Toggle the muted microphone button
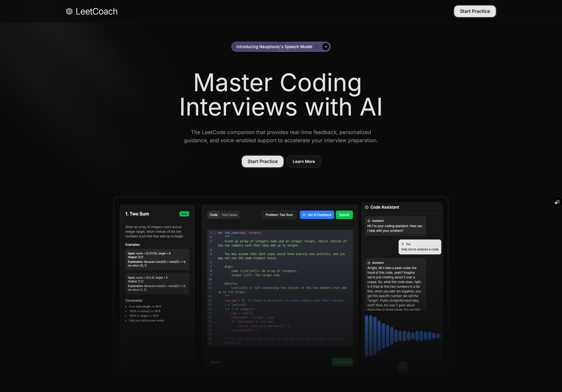The width and height of the screenshot is (562, 392). tap(403, 367)
